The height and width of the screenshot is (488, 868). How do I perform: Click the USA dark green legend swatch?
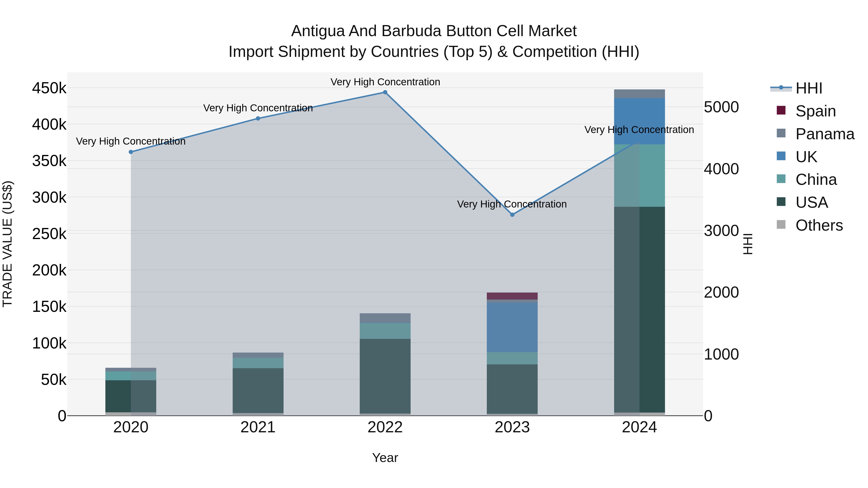click(781, 202)
